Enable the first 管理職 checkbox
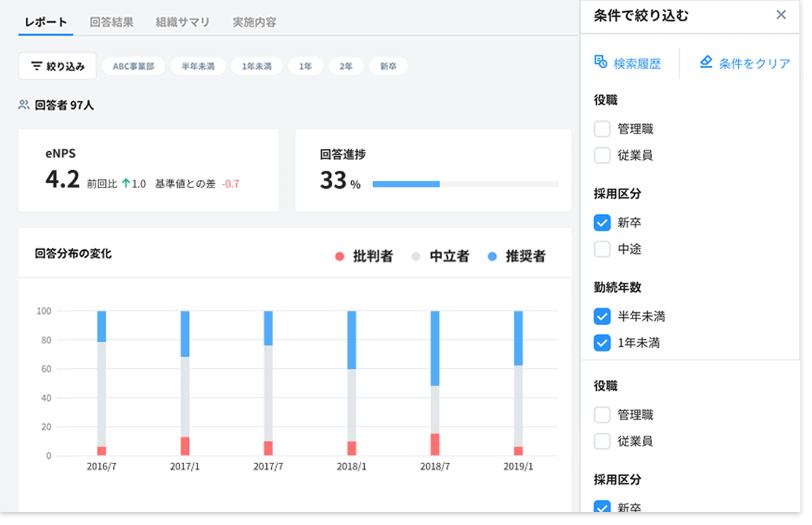Viewport: 812px width, 525px height. (x=602, y=129)
